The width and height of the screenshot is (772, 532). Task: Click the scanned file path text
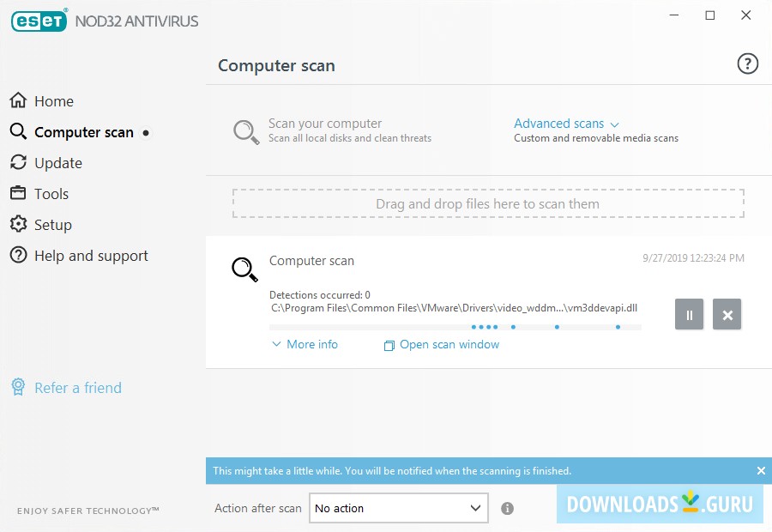[x=454, y=308]
